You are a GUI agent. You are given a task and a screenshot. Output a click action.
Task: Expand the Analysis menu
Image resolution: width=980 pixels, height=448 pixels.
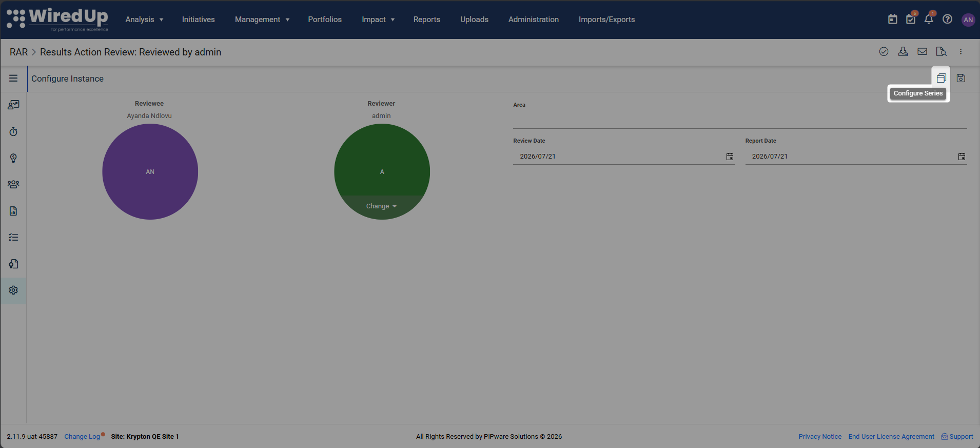144,20
